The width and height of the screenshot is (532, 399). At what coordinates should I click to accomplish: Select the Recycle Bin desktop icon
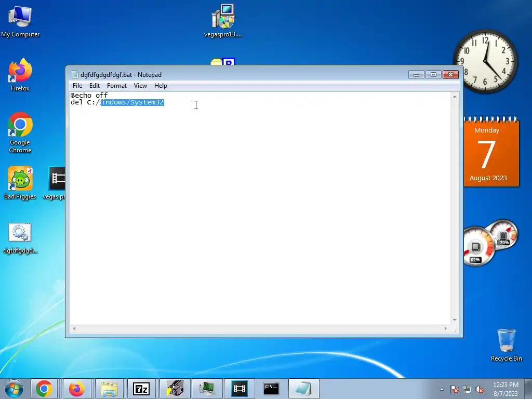[506, 345]
